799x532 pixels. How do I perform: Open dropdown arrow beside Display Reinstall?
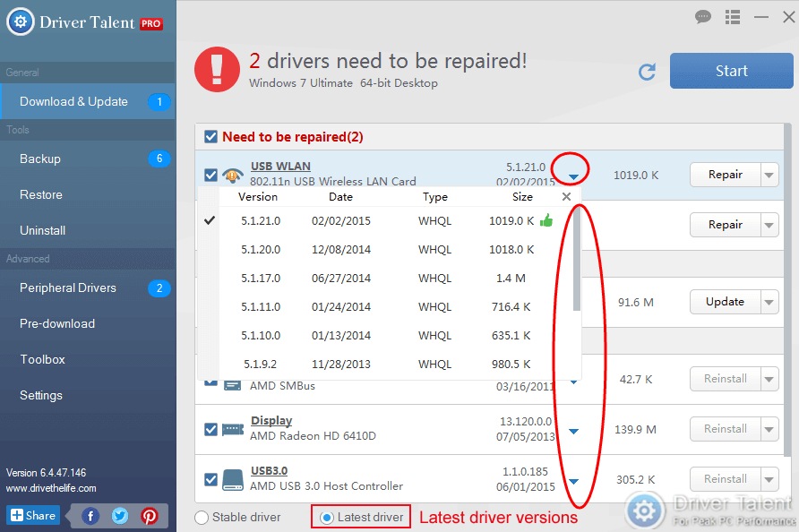tap(769, 429)
